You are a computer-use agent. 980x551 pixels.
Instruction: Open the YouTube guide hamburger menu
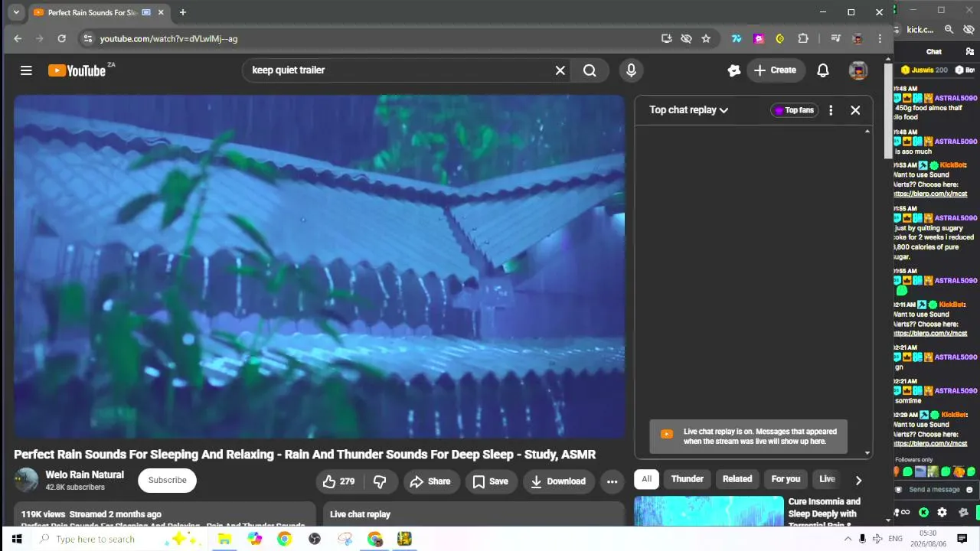coord(26,70)
